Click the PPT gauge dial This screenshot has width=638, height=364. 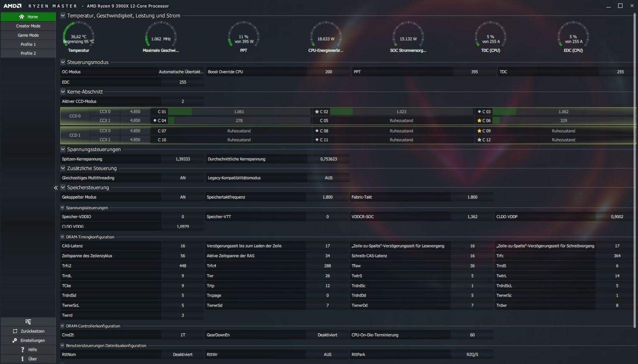244,37
